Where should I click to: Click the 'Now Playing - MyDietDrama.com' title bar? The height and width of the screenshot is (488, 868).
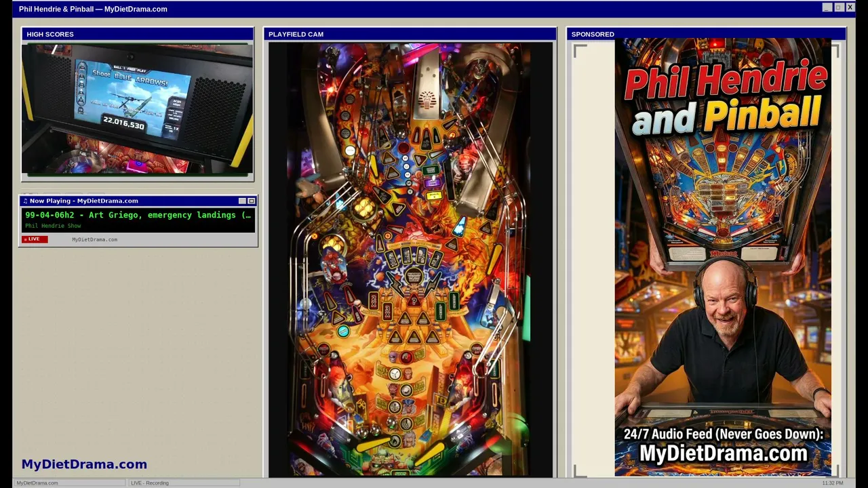tap(138, 201)
